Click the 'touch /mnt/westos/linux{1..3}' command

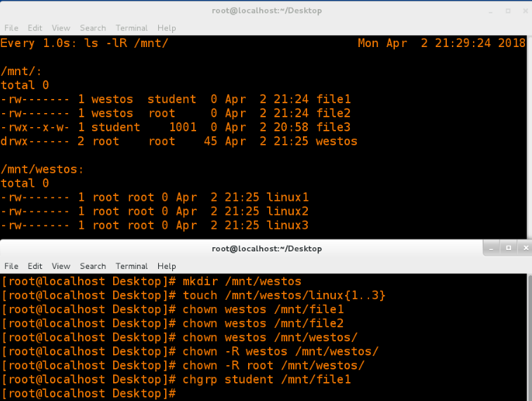[x=284, y=295]
